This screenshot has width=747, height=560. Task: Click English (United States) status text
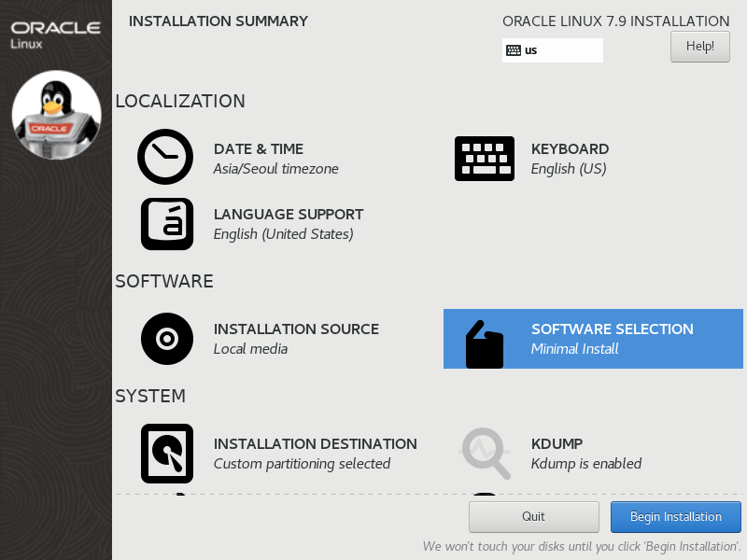coord(284,234)
